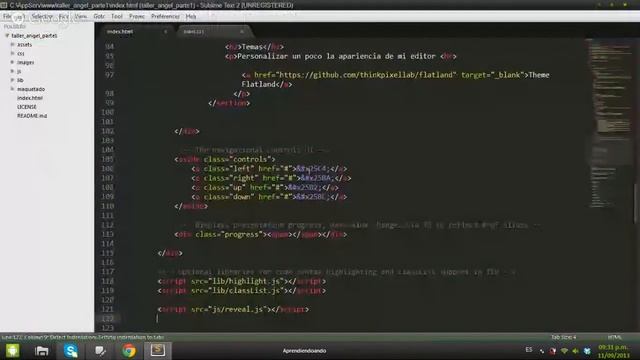640x360 pixels.
Task: Open the Selection menu
Action: 42,17
